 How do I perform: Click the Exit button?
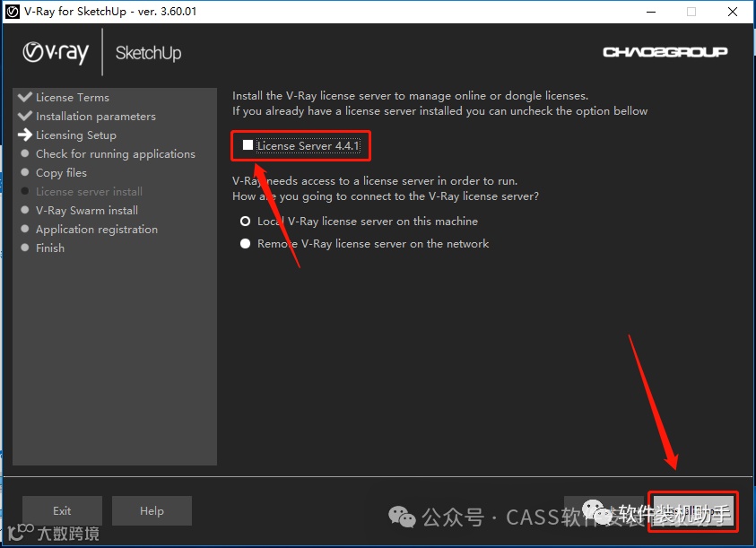coord(62,511)
